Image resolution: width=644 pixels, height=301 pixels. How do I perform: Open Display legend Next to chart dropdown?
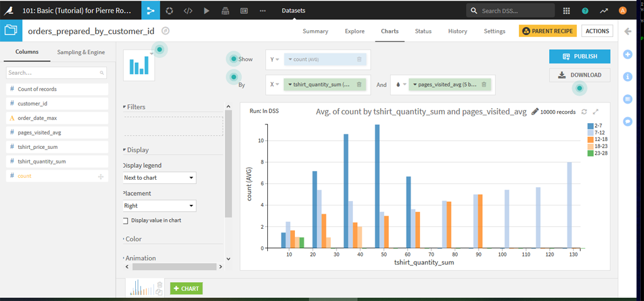[160, 178]
